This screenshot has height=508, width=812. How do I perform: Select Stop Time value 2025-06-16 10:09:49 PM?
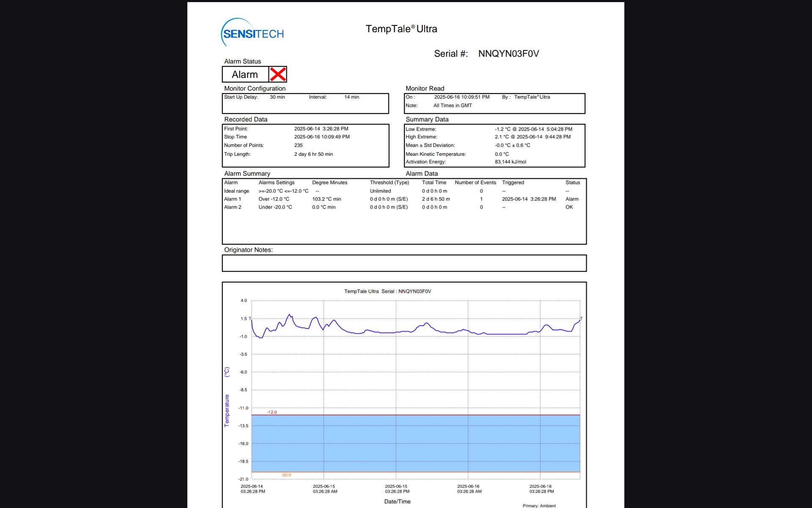click(322, 137)
